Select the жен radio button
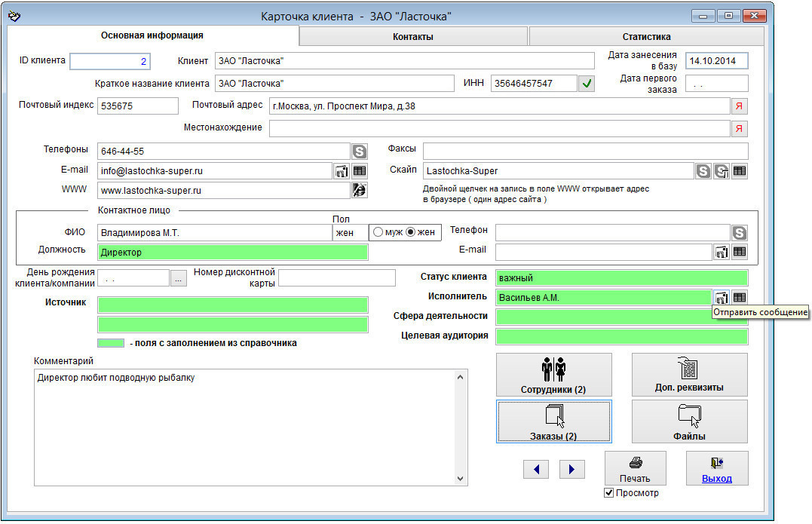The height and width of the screenshot is (524, 812). [x=411, y=232]
